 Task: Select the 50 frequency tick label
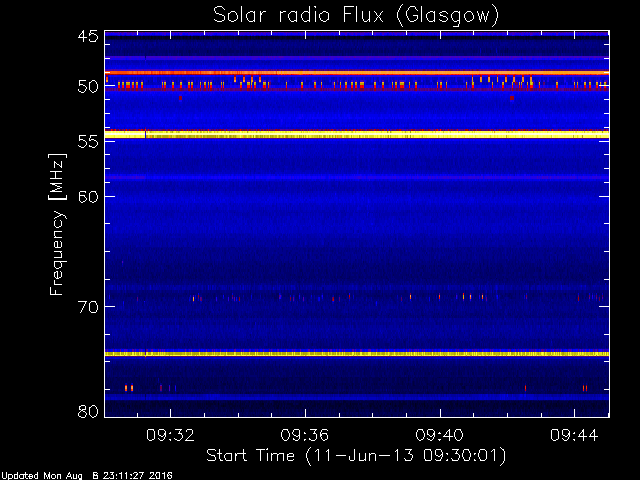[x=88, y=87]
